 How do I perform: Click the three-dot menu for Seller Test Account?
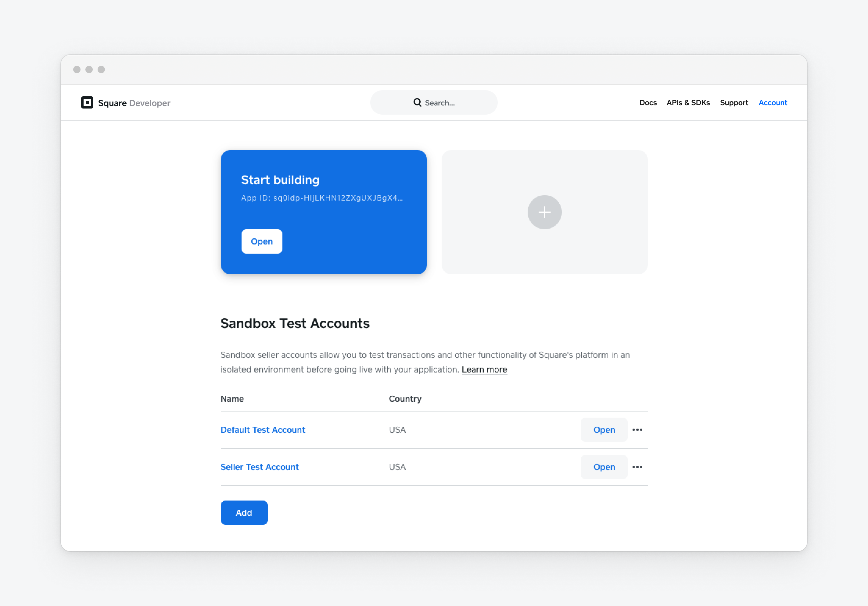point(637,467)
